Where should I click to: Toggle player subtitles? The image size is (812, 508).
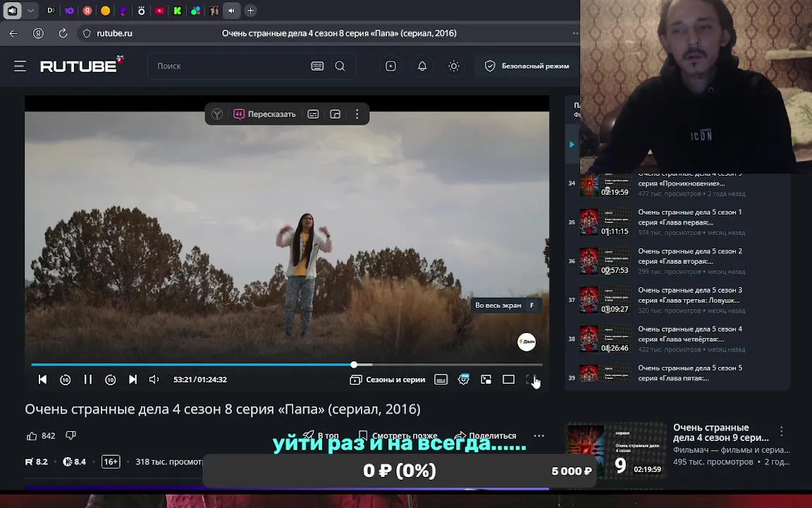pos(441,380)
